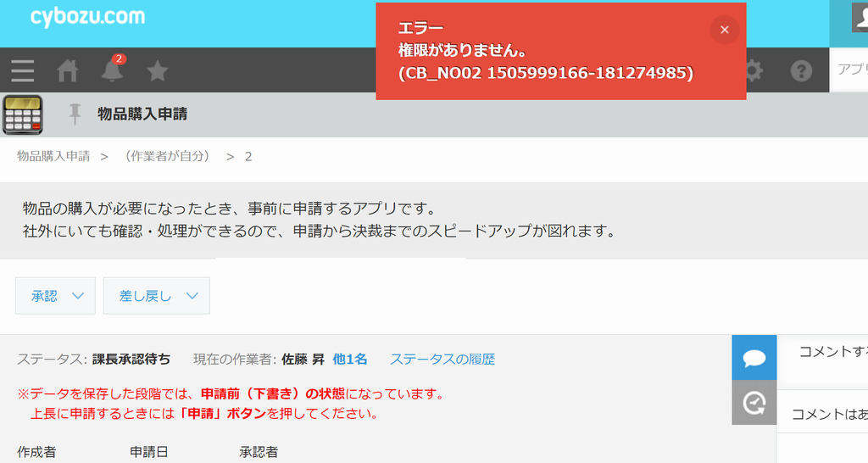Click the 物品購入申請 app title

(x=142, y=114)
